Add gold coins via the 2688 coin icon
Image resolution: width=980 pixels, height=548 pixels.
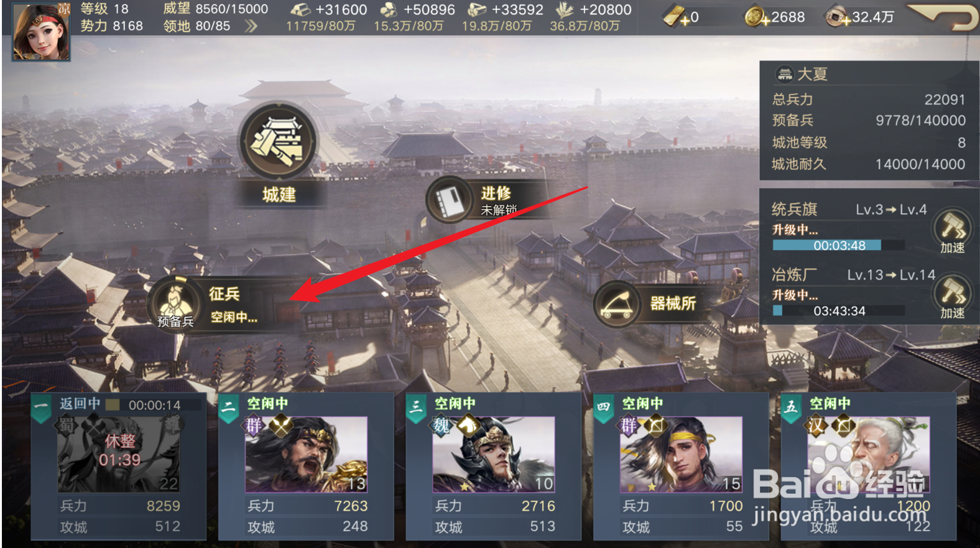[x=754, y=17]
